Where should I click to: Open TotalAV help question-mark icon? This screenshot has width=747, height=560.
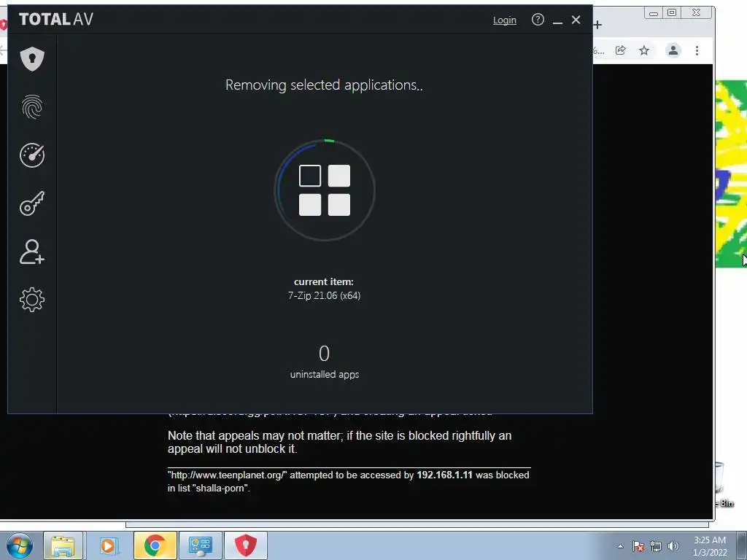pos(538,20)
